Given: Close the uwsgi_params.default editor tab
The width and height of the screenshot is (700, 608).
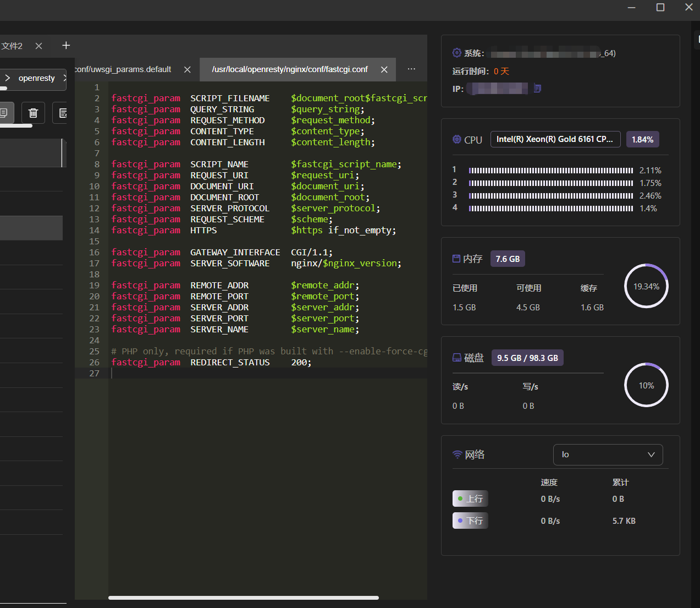Looking at the screenshot, I should click(188, 70).
